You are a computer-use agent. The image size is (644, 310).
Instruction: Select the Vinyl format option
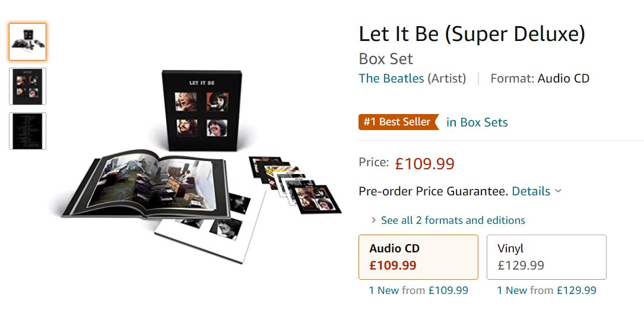pos(546,257)
